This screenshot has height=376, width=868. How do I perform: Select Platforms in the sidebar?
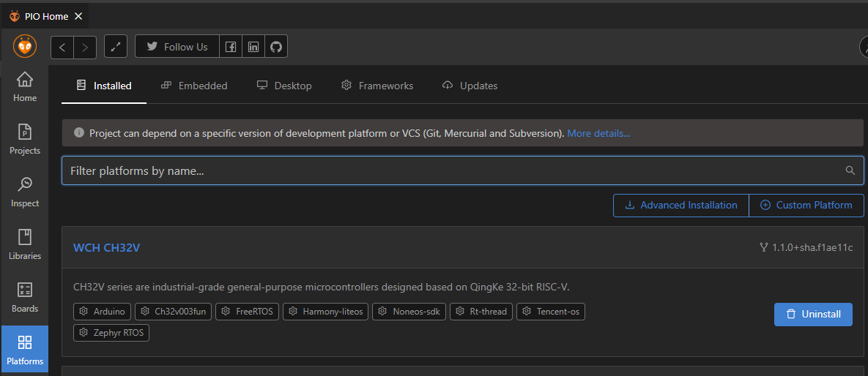[24, 350]
